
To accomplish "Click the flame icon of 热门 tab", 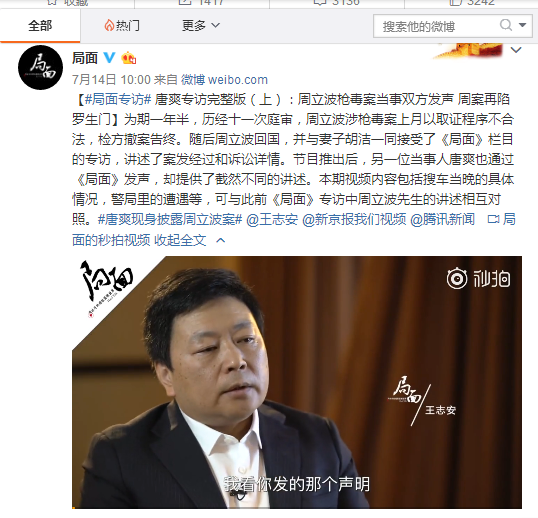I will (x=109, y=25).
